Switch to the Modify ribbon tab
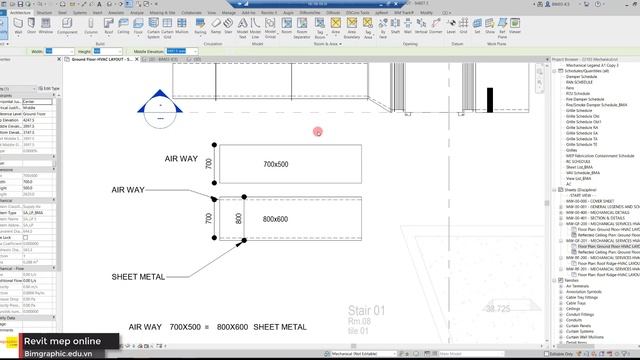Image resolution: width=640 pixels, height=360 pixels. pyautogui.click(x=427, y=13)
